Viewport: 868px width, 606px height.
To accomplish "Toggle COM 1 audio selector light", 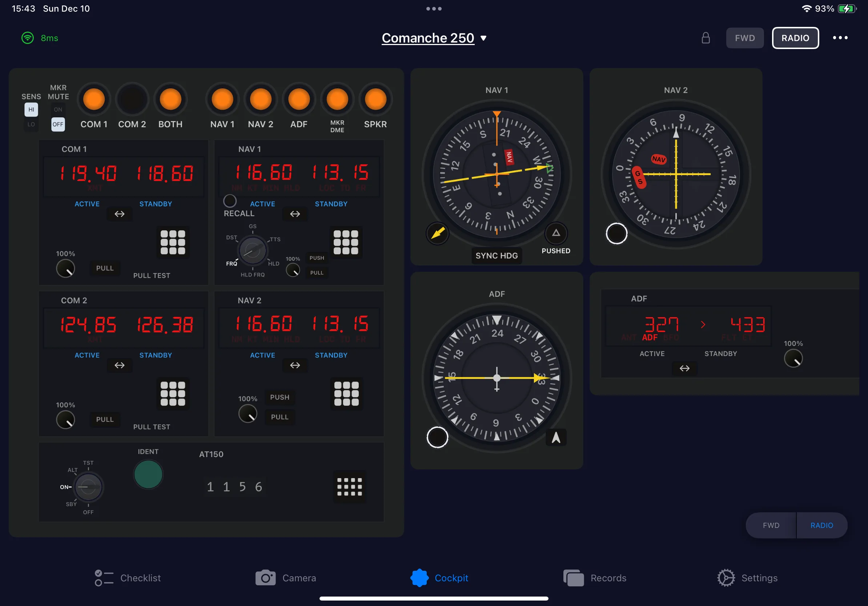I will click(x=94, y=99).
